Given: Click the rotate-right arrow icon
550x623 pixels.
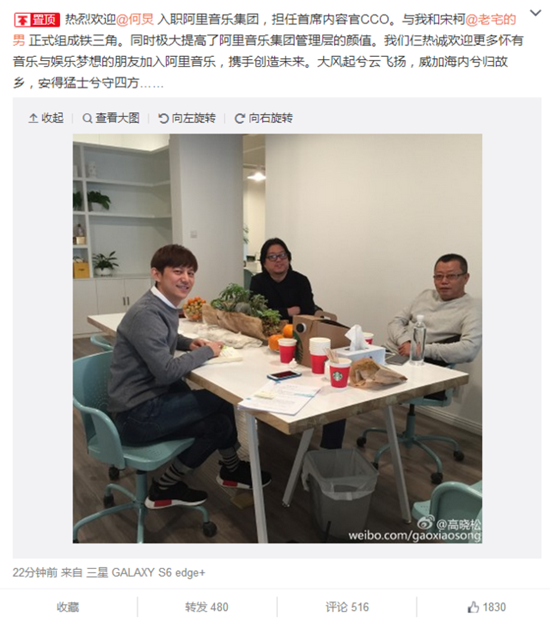Looking at the screenshot, I should [x=239, y=118].
